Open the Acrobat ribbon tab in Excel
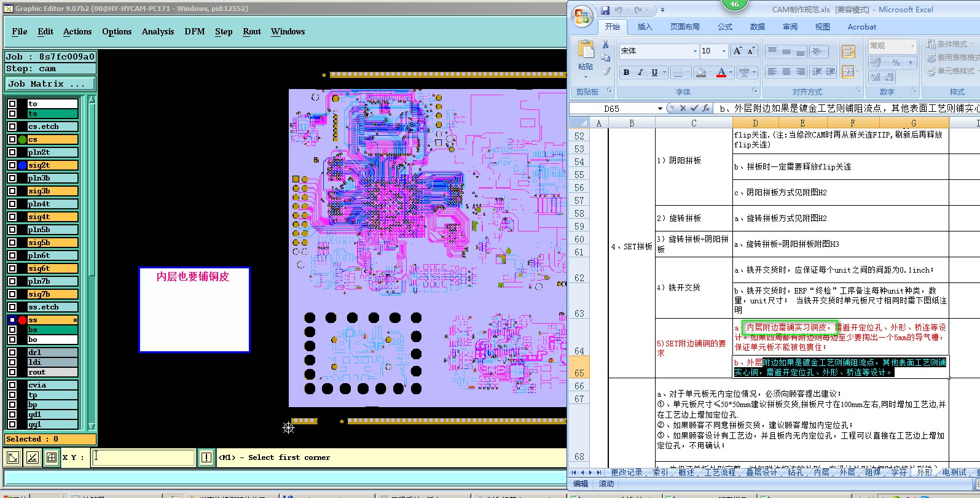Viewport: 980px width, 498px height. click(862, 27)
